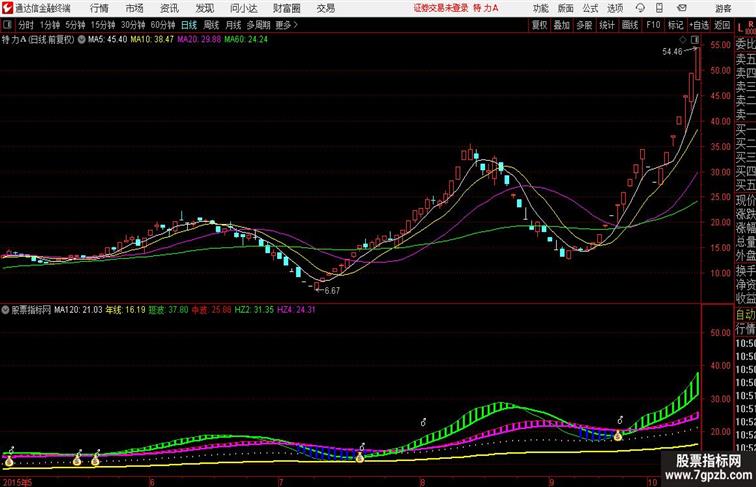Click the 标记 mark button
756x487 pixels.
[x=675, y=25]
